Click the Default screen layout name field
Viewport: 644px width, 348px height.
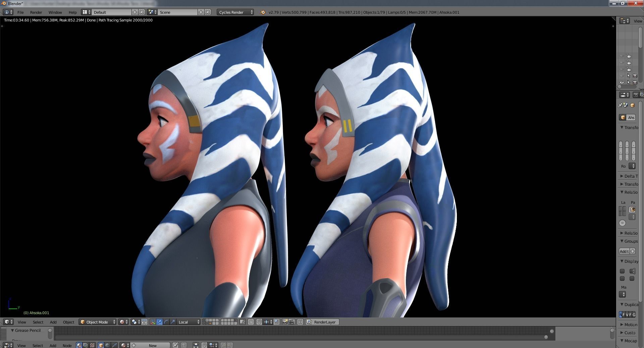click(x=112, y=12)
